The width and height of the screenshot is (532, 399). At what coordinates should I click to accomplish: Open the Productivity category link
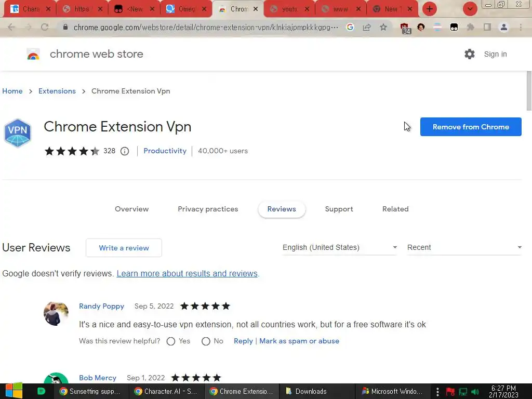pos(165,151)
